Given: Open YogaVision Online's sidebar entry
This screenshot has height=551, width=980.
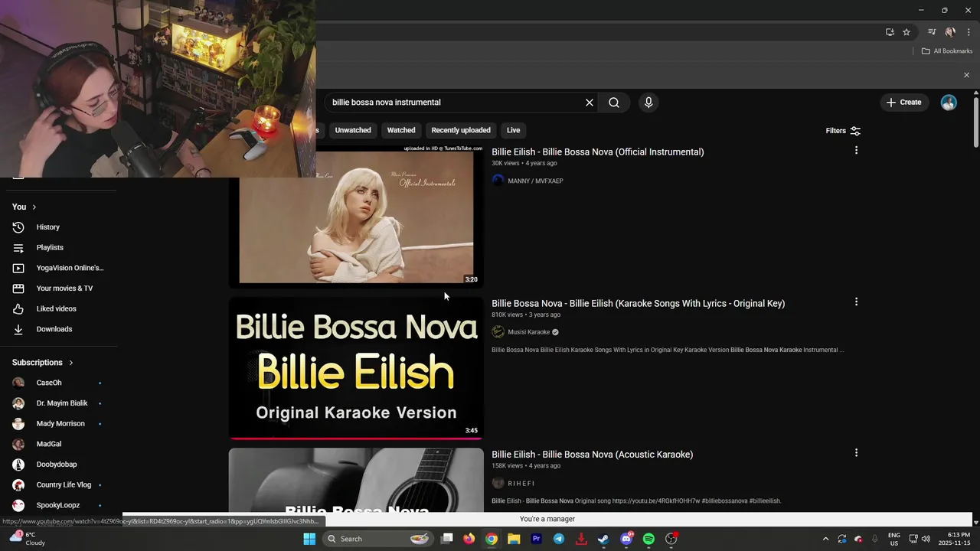Looking at the screenshot, I should (58, 268).
